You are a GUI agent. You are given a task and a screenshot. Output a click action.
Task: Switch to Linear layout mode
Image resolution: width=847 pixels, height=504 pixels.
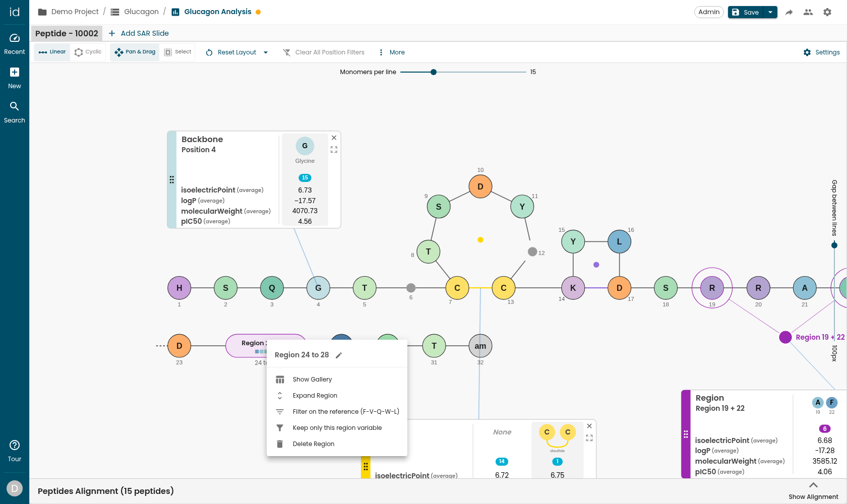tap(52, 52)
